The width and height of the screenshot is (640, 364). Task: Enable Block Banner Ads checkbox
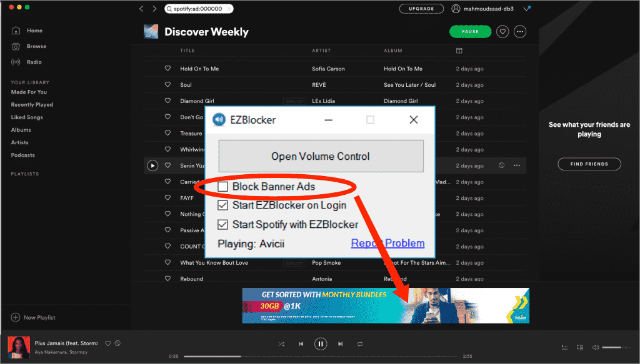222,187
